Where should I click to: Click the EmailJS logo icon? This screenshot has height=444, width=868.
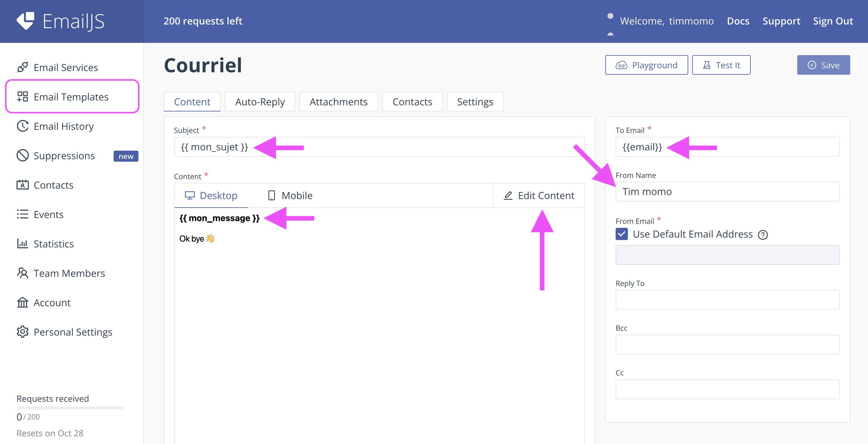click(25, 21)
